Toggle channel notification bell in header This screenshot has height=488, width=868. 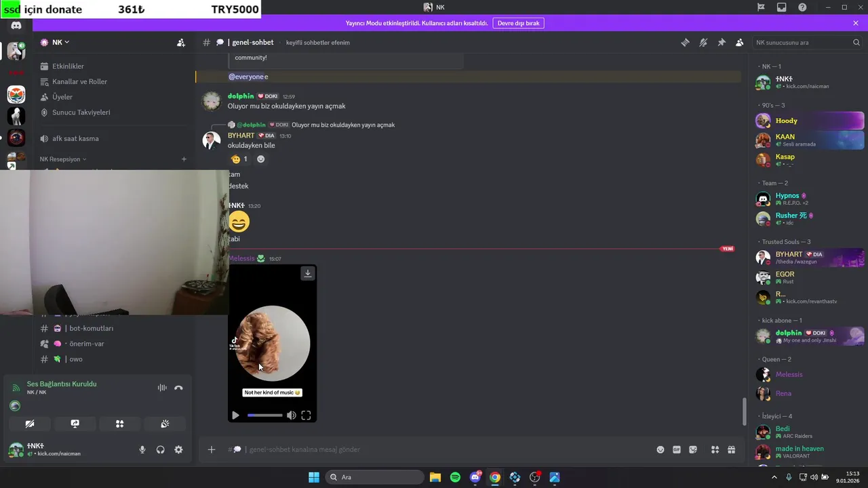pos(703,43)
